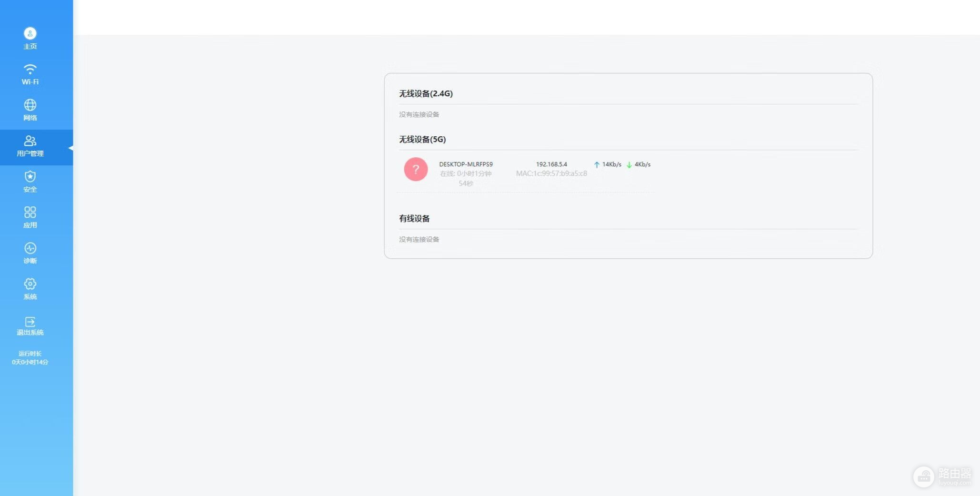Click the download speed 4Kb/s

(x=642, y=164)
